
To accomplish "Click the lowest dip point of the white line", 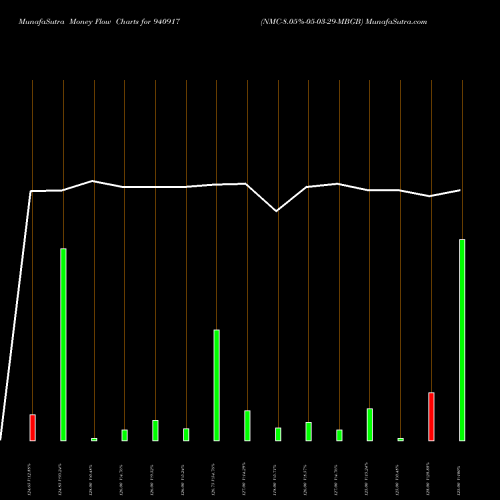I will 276,211.
